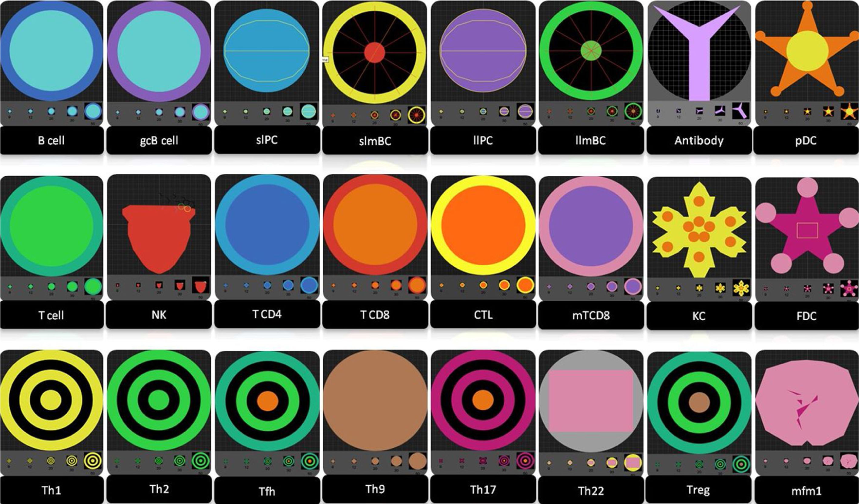Select the Th22 pink rectangle icon

click(591, 401)
